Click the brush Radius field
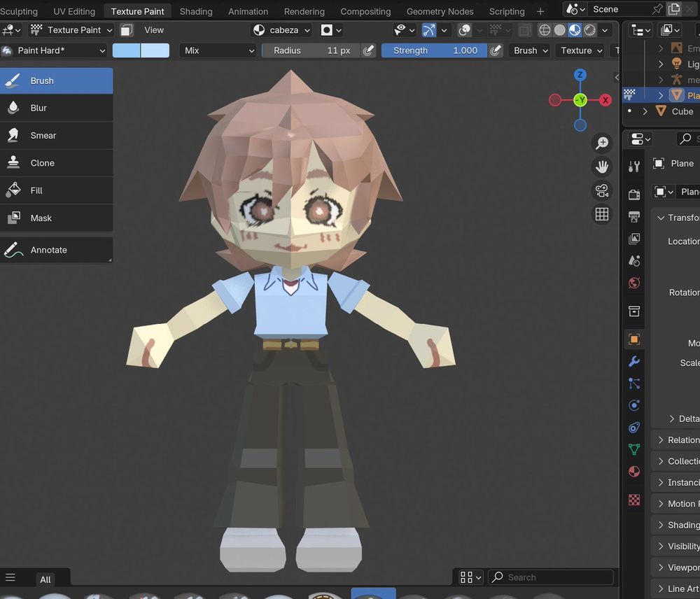The width and height of the screenshot is (700, 599). (311, 50)
